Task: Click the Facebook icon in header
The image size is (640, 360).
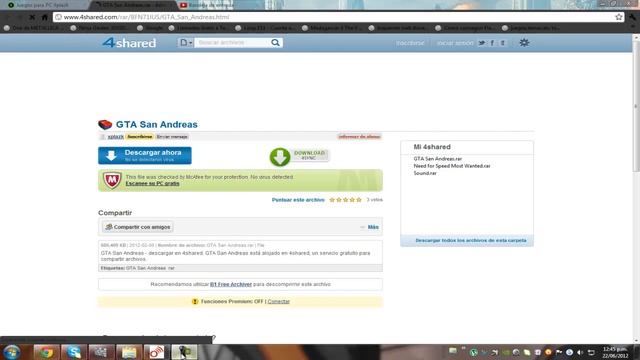Action: tap(492, 43)
